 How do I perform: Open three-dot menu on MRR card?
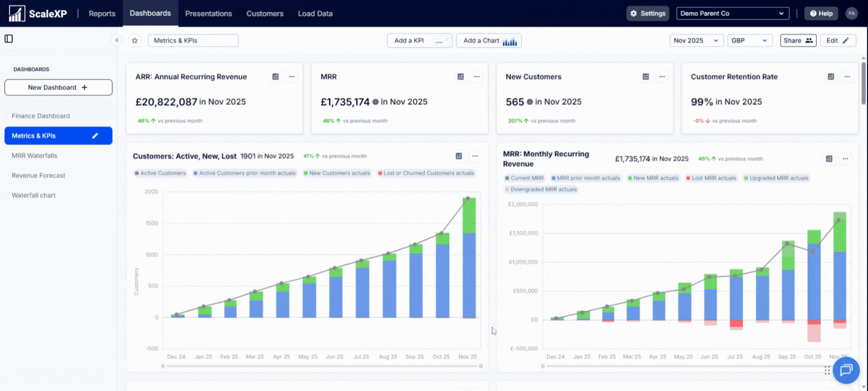pyautogui.click(x=477, y=77)
